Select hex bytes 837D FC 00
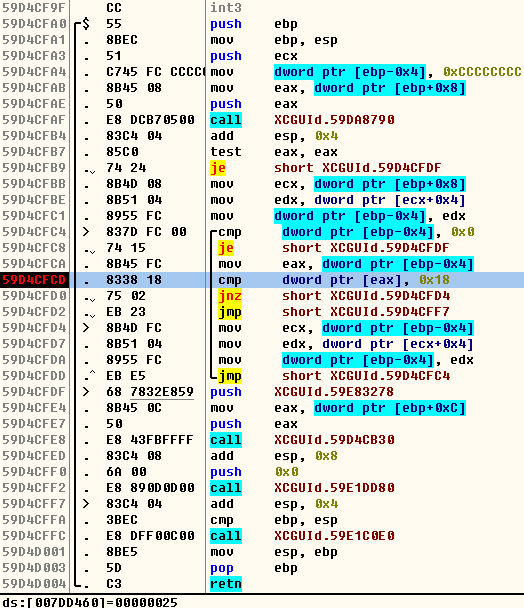524x608 pixels. pos(146,232)
